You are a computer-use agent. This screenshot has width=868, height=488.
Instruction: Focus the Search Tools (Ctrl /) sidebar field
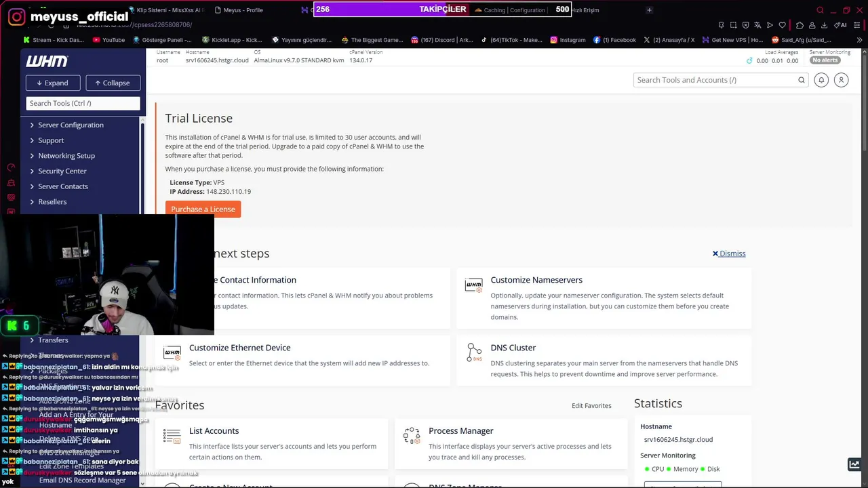(x=83, y=103)
